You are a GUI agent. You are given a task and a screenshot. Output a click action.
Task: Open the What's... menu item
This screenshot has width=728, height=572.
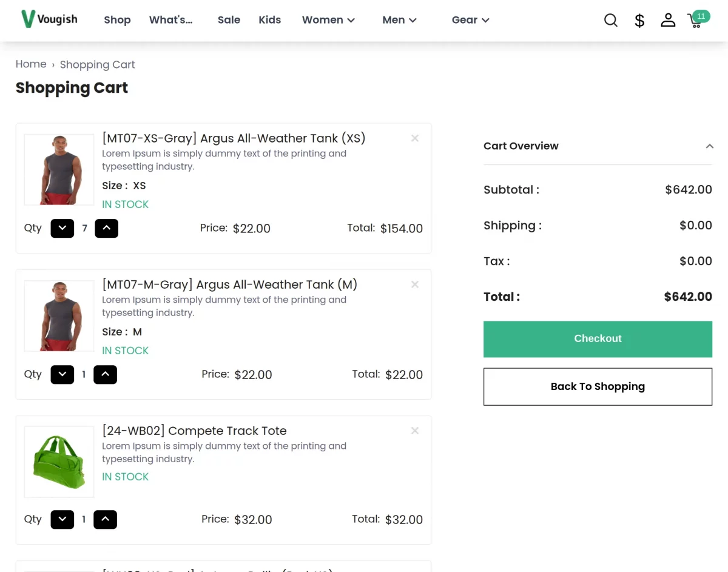170,20
